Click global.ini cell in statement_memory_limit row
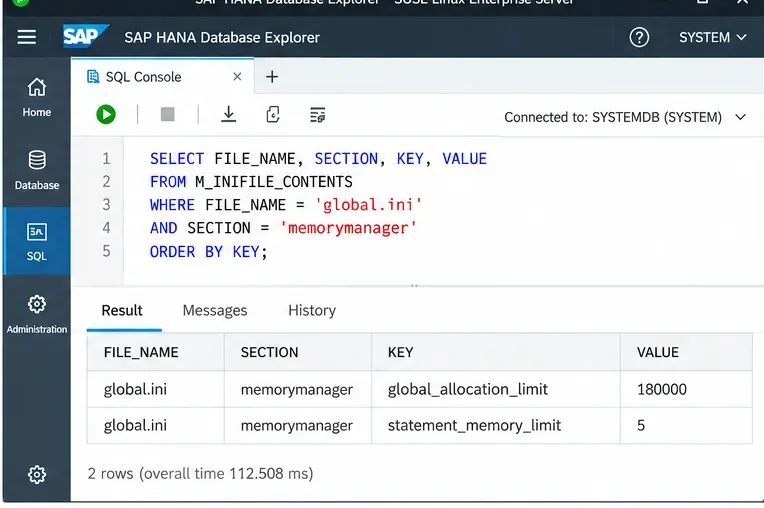Screen dimensions: 764x508 pos(155,425)
